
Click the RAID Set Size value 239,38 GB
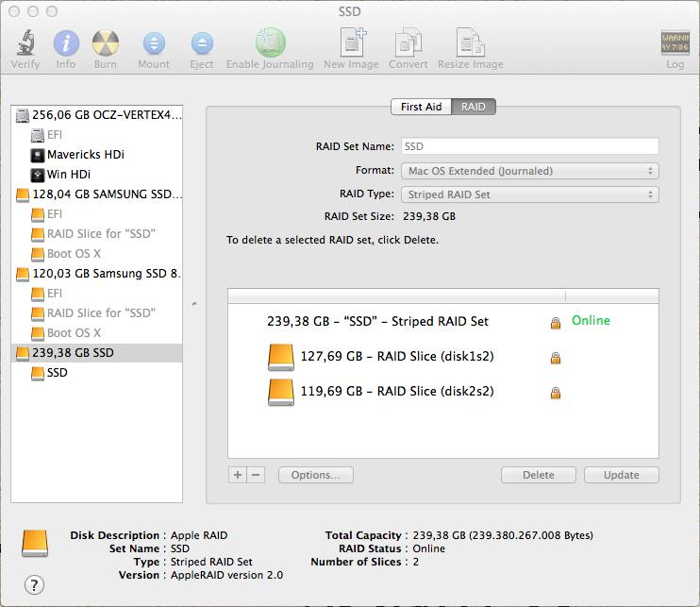(429, 216)
